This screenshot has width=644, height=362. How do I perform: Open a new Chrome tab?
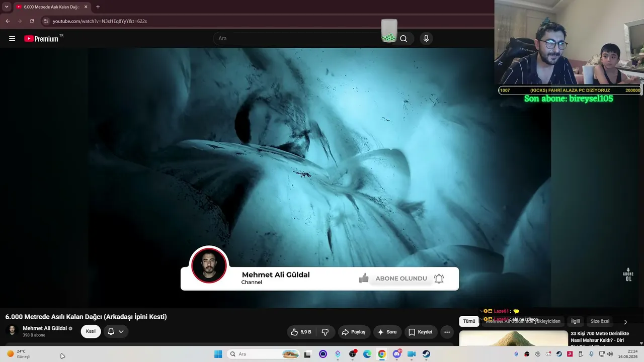[x=98, y=7]
